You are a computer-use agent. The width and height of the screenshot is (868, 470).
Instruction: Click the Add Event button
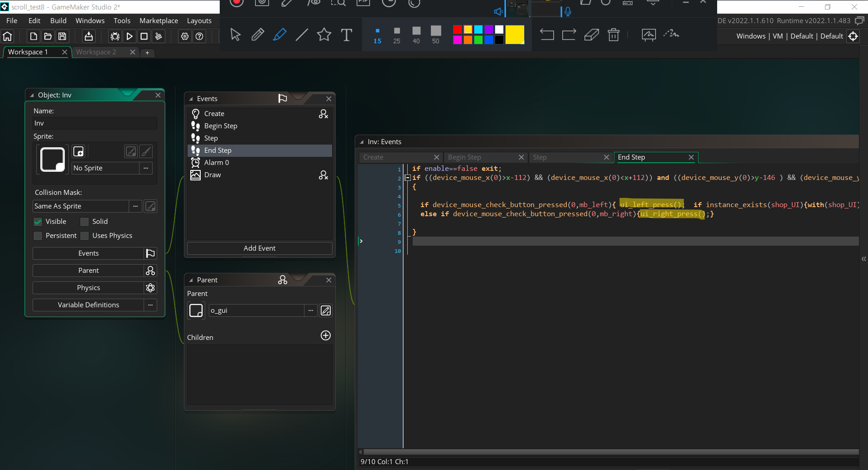[x=260, y=248]
